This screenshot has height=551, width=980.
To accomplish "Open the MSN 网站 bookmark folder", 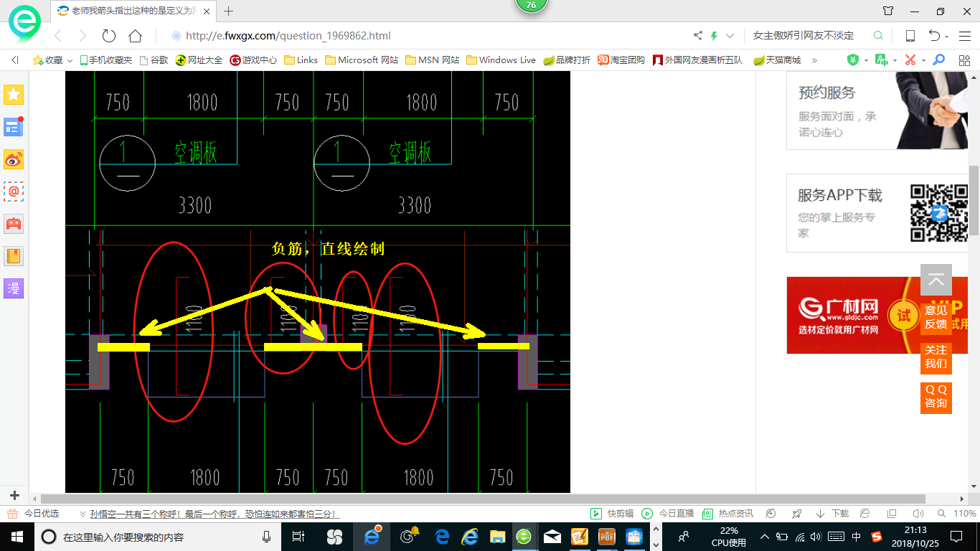I will pyautogui.click(x=432, y=60).
